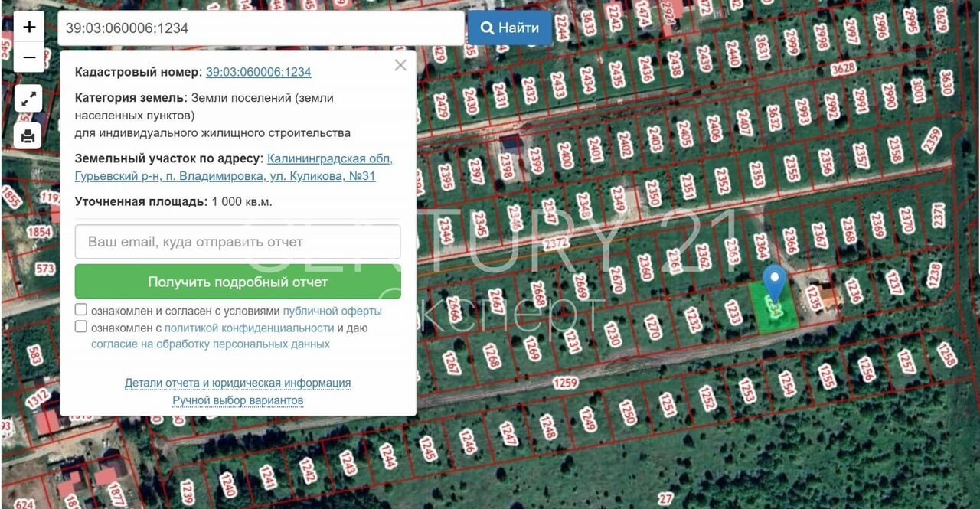Viewport: 980px width, 509px height.
Task: Close the cadastral info popup
Action: (400, 66)
